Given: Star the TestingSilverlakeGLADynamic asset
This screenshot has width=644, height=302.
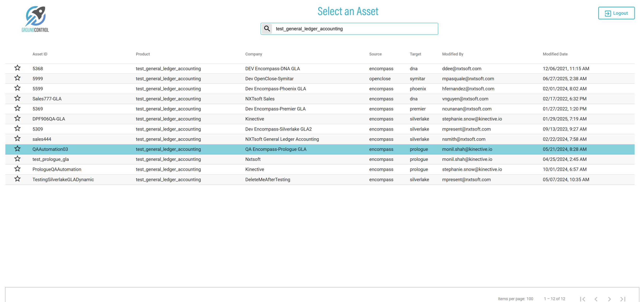Looking at the screenshot, I should coord(17,179).
